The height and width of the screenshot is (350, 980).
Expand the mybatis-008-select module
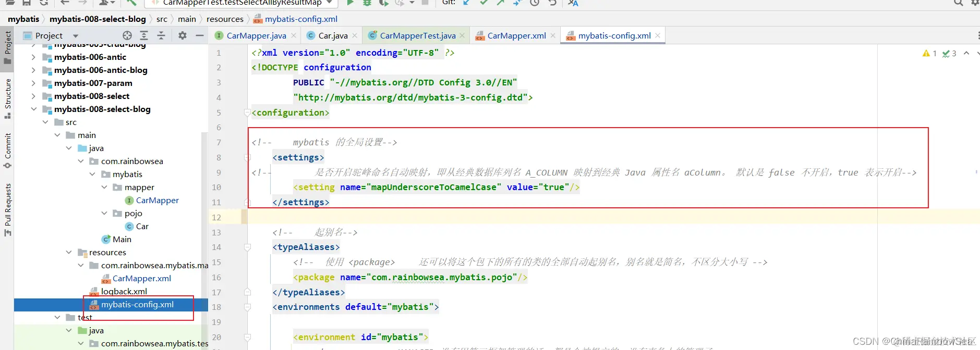[34, 96]
